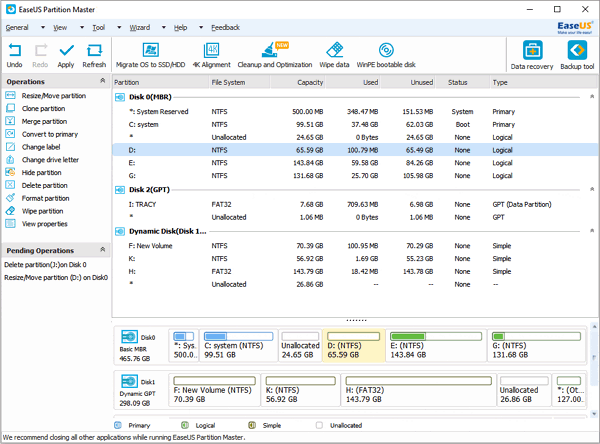Screen dimensions: 600x444
Task: Open the Backup tool
Action: (577, 56)
